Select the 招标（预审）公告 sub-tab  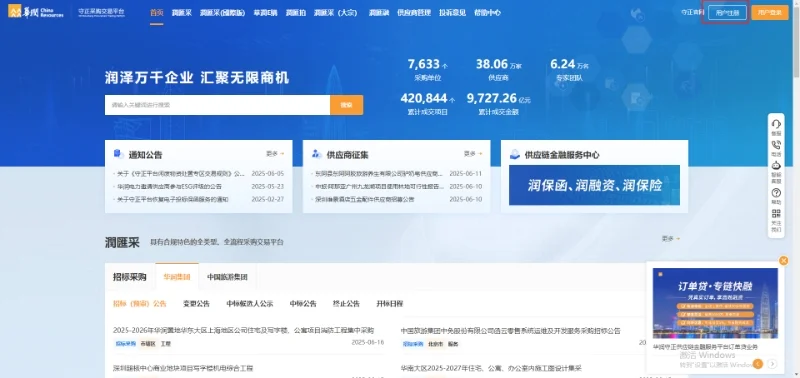139,304
